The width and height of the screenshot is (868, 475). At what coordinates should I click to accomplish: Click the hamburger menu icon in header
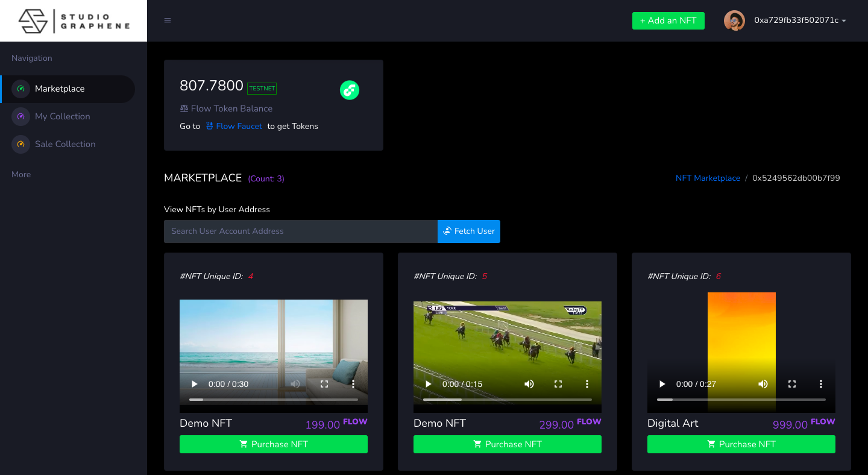click(x=168, y=20)
